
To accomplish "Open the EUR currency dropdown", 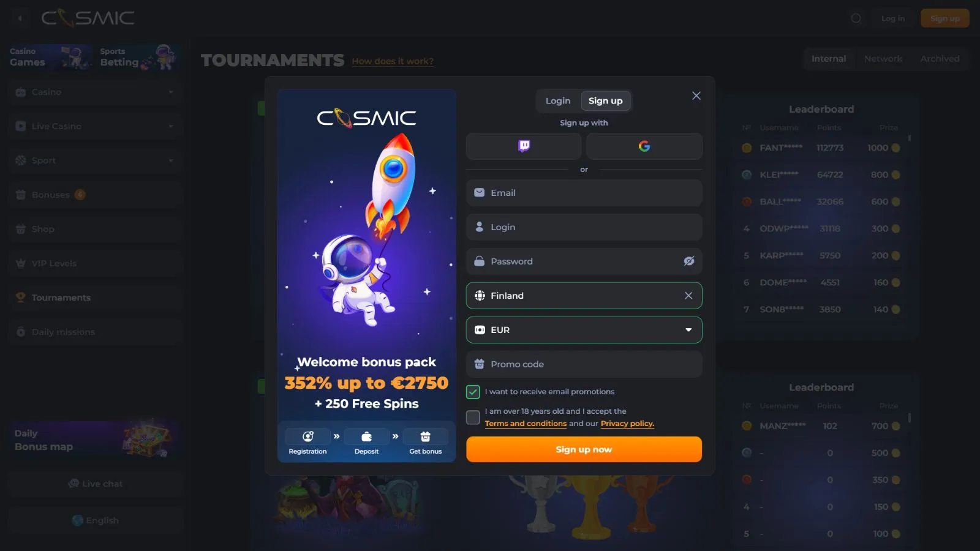I will click(x=584, y=330).
